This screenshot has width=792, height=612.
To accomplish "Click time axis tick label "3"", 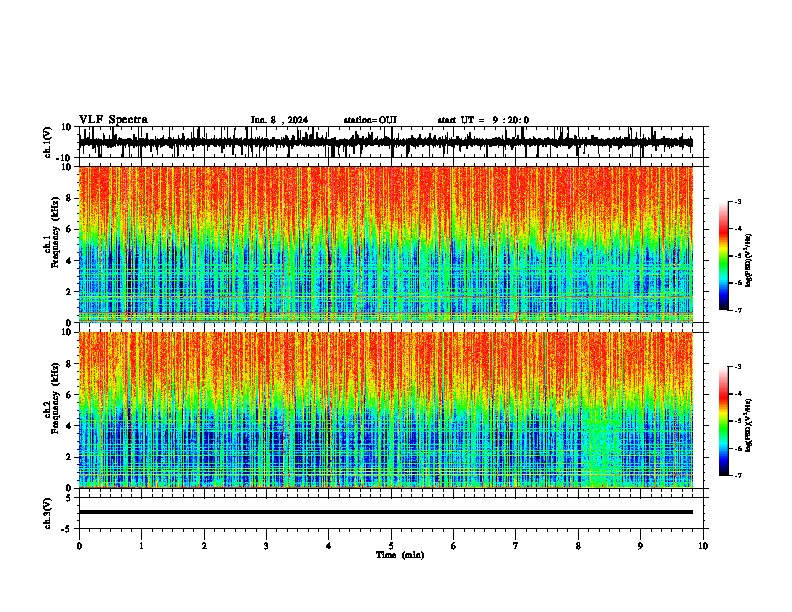I will (x=266, y=546).
